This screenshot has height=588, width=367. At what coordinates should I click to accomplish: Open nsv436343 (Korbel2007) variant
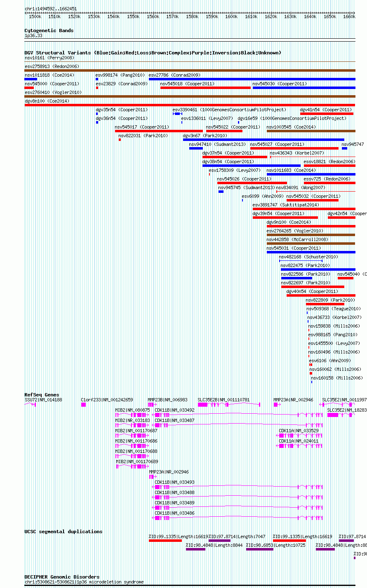click(297, 153)
